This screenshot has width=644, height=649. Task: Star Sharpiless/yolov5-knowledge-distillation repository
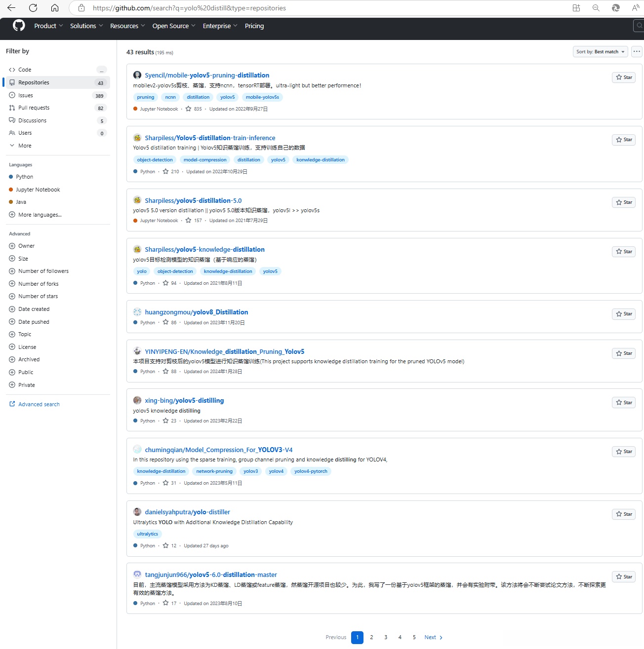pyautogui.click(x=624, y=252)
